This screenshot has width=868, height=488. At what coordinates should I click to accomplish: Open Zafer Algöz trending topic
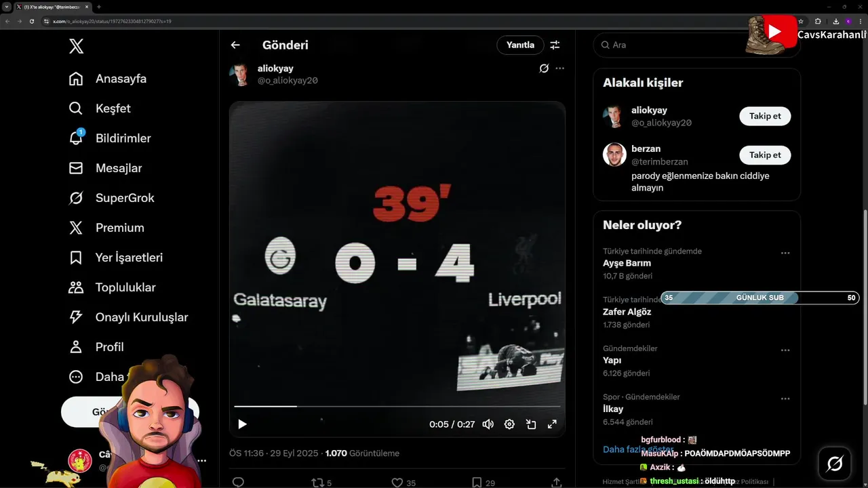click(x=627, y=312)
